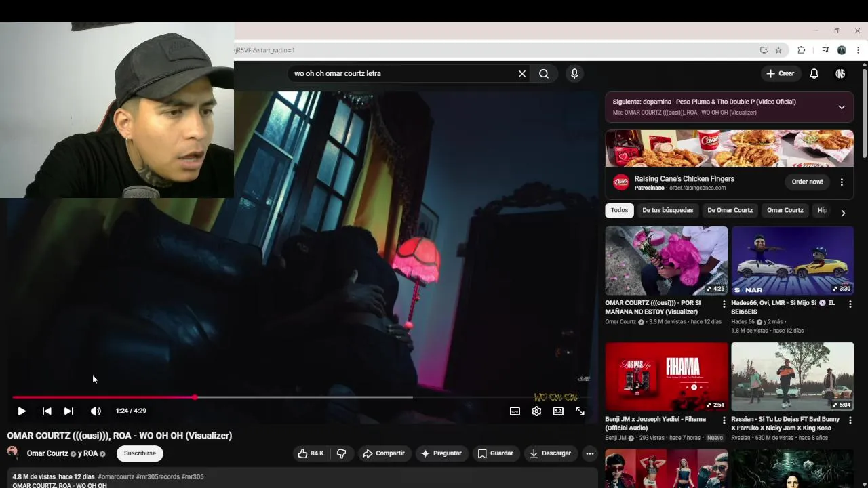Open Omar Courtz channel avatar
This screenshot has height=488, width=868.
[13, 453]
